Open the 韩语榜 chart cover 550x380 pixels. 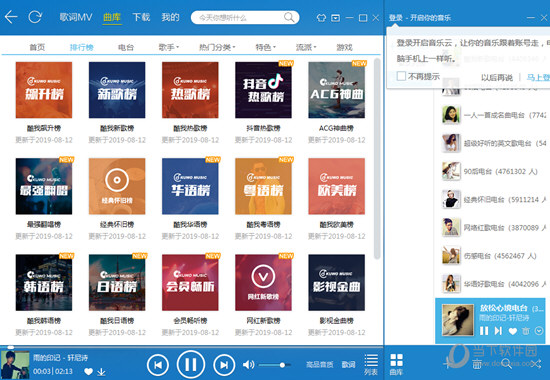tap(44, 282)
